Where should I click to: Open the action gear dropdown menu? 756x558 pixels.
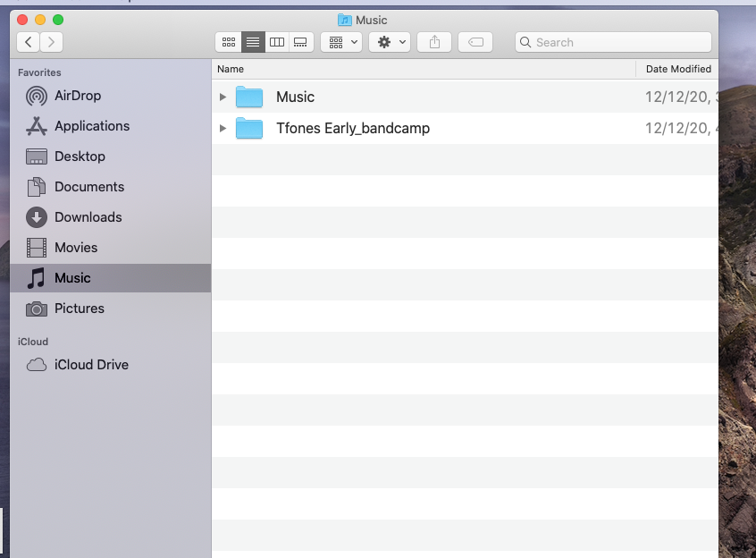[x=390, y=41]
